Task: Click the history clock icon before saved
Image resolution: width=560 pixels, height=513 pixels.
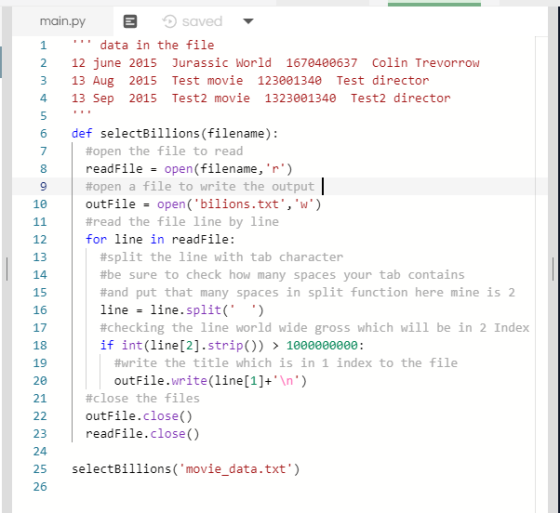Action: click(170, 21)
